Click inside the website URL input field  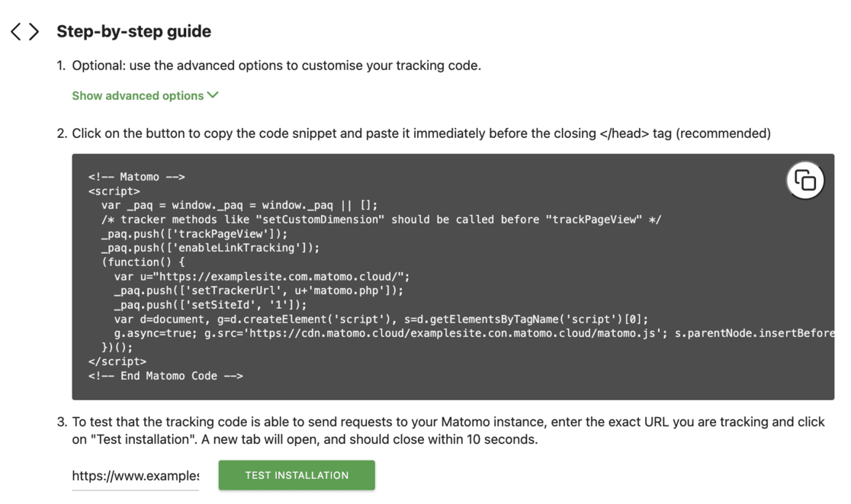click(x=134, y=474)
